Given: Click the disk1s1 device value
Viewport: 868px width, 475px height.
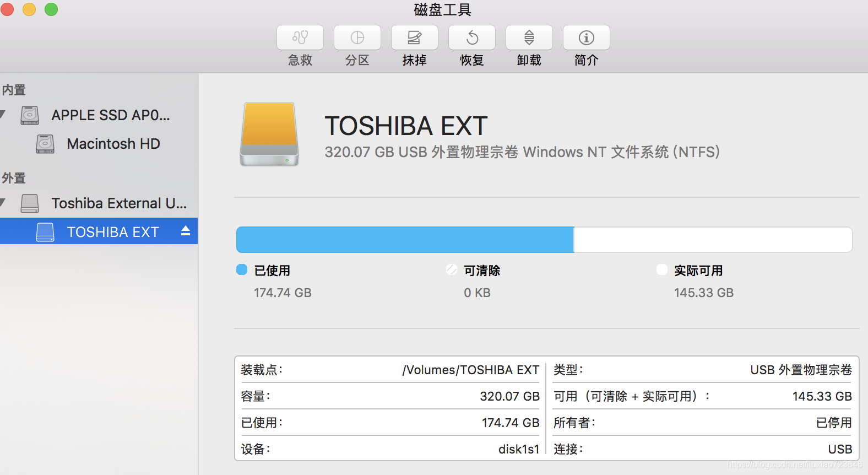Looking at the screenshot, I should 519,449.
